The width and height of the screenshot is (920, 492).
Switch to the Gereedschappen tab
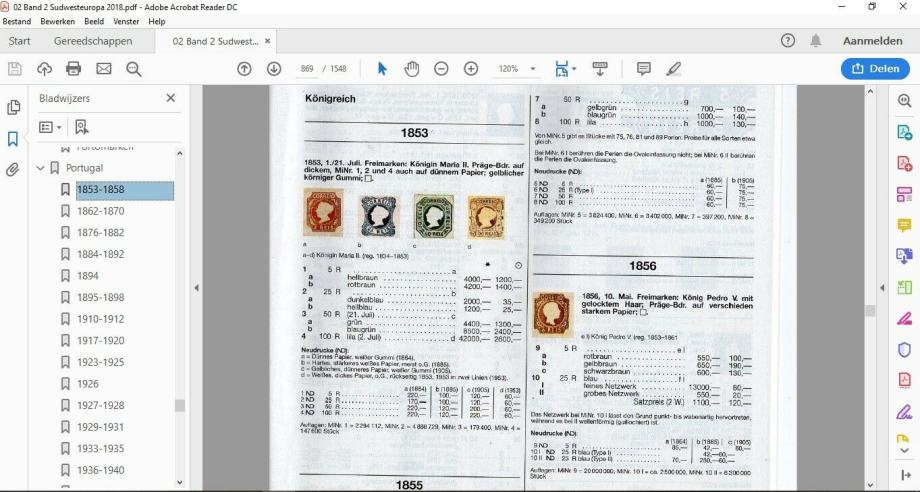coord(93,41)
